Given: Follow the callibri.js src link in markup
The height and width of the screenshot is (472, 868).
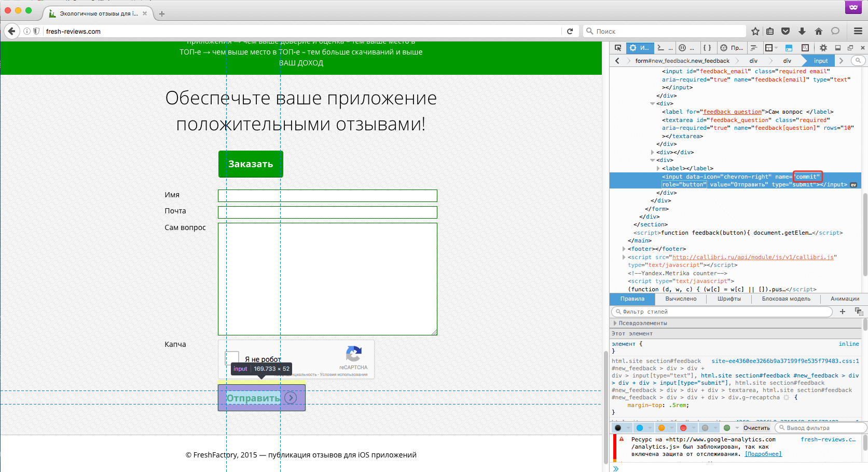Looking at the screenshot, I should (753, 257).
